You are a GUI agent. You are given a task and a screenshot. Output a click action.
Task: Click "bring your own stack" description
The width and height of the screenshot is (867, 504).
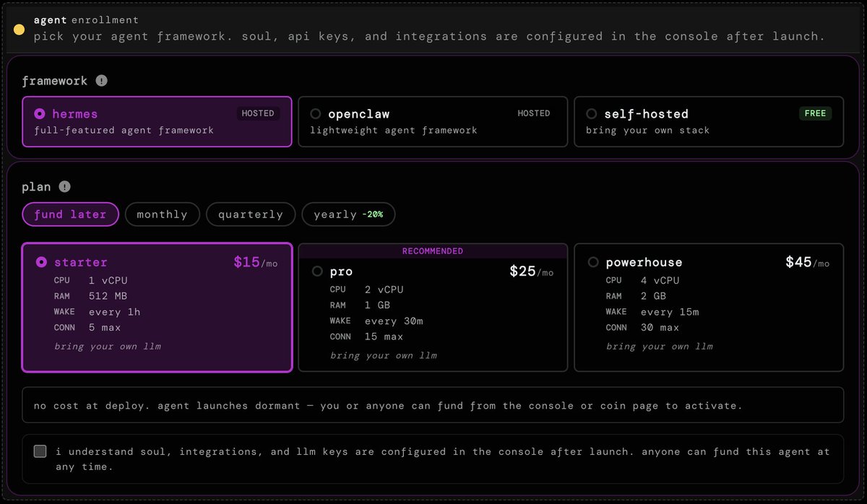(647, 131)
